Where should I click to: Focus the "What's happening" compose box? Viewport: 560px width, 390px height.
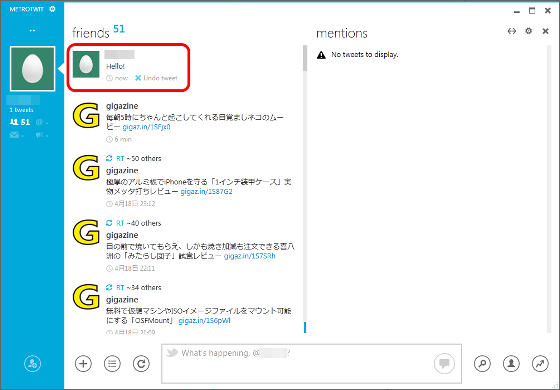pos(311,363)
